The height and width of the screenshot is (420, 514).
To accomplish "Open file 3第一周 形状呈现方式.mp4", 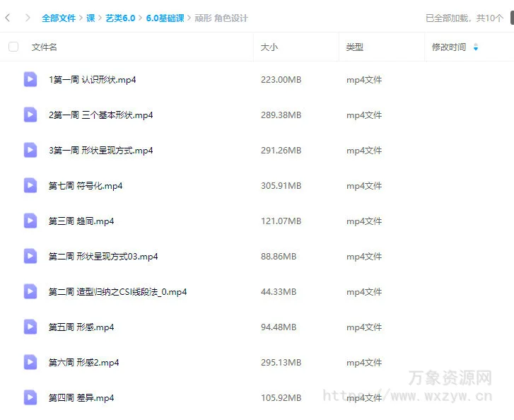I will click(101, 151).
